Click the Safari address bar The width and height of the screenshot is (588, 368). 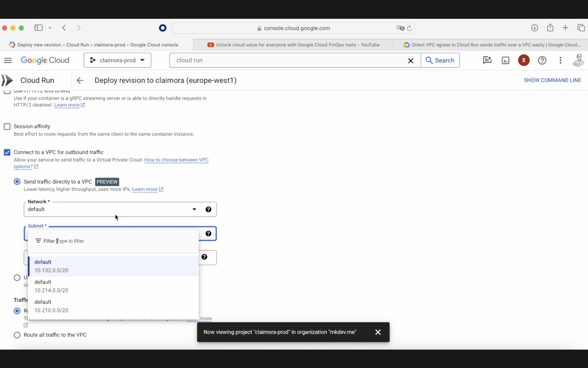(x=293, y=28)
